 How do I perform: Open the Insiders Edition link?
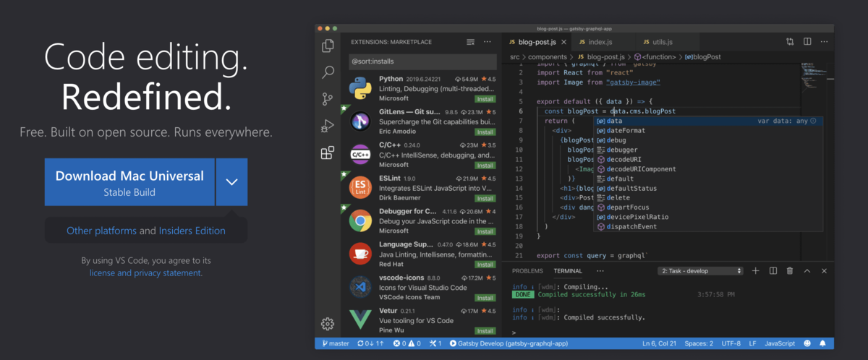click(192, 231)
